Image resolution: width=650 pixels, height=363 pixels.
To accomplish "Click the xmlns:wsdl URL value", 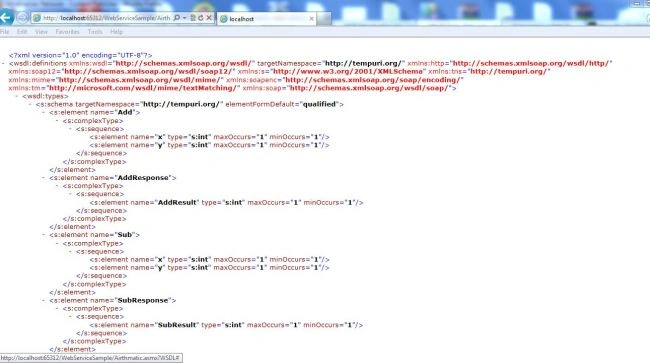I will [183, 63].
